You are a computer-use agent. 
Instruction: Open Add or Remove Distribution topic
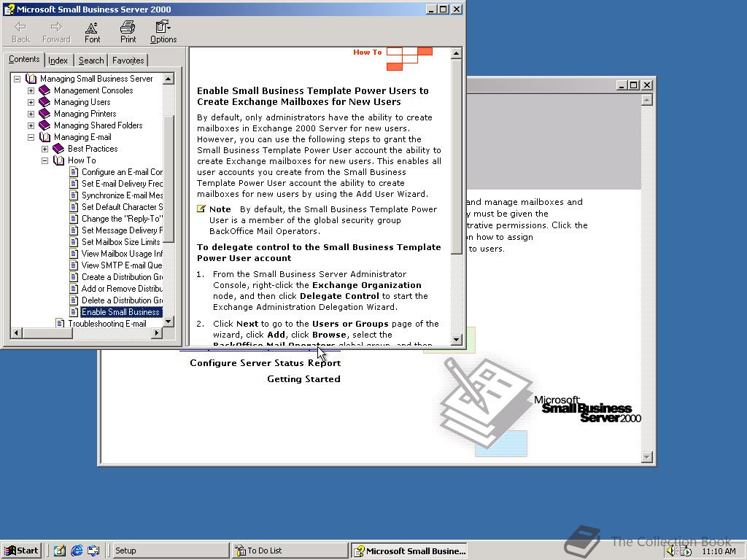(x=122, y=289)
